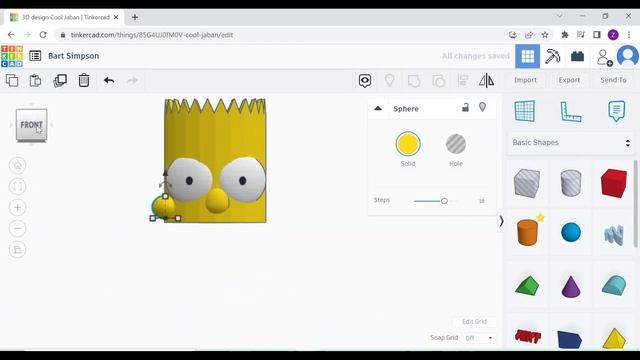
Task: Toggle the light bulb hide icon on Sphere
Action: 482,107
